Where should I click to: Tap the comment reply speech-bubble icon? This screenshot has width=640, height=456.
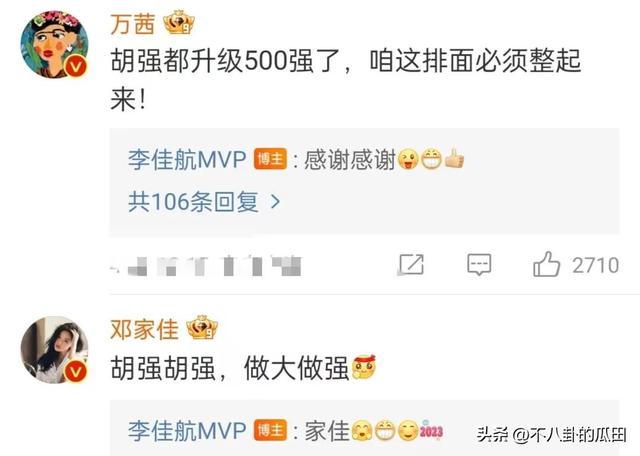(479, 265)
